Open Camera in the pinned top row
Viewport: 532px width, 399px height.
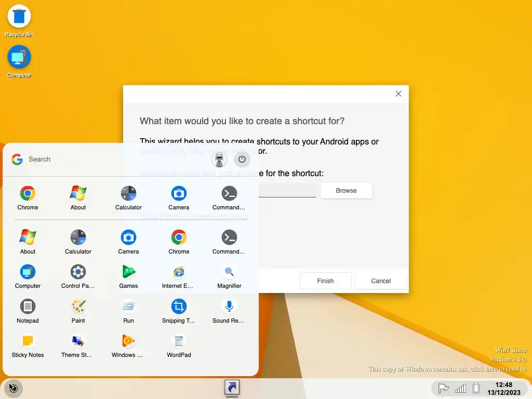[x=179, y=198]
